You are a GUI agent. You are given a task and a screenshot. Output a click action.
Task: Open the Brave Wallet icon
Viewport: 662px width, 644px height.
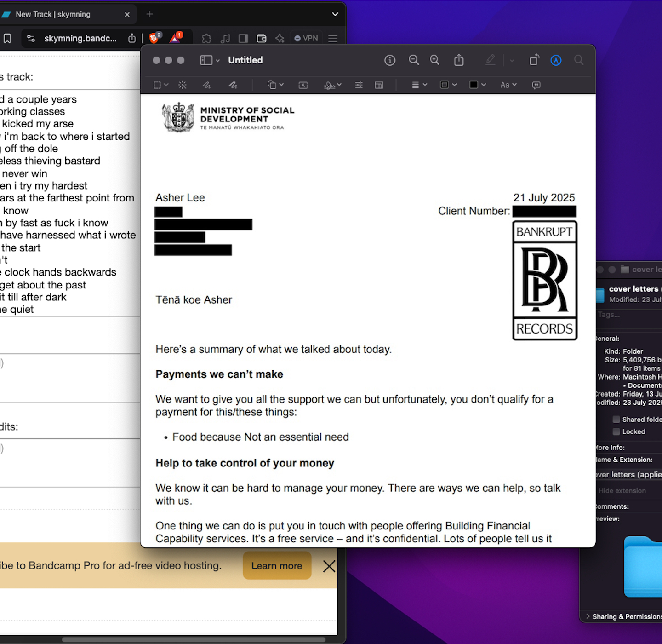[262, 39]
